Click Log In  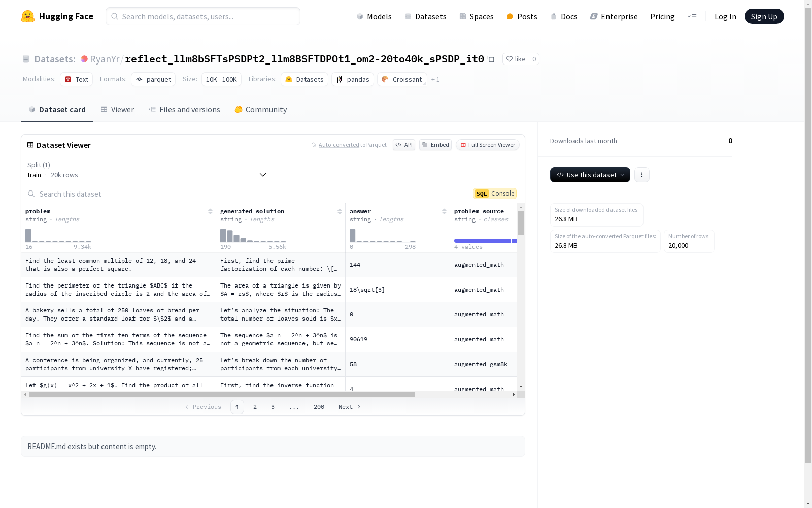click(x=725, y=16)
